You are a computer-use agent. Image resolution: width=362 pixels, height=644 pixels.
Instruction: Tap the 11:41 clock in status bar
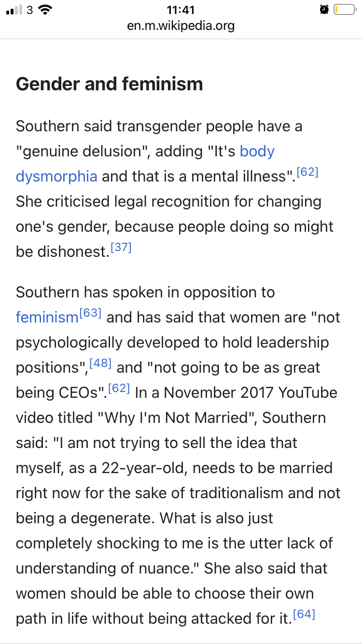point(181,10)
